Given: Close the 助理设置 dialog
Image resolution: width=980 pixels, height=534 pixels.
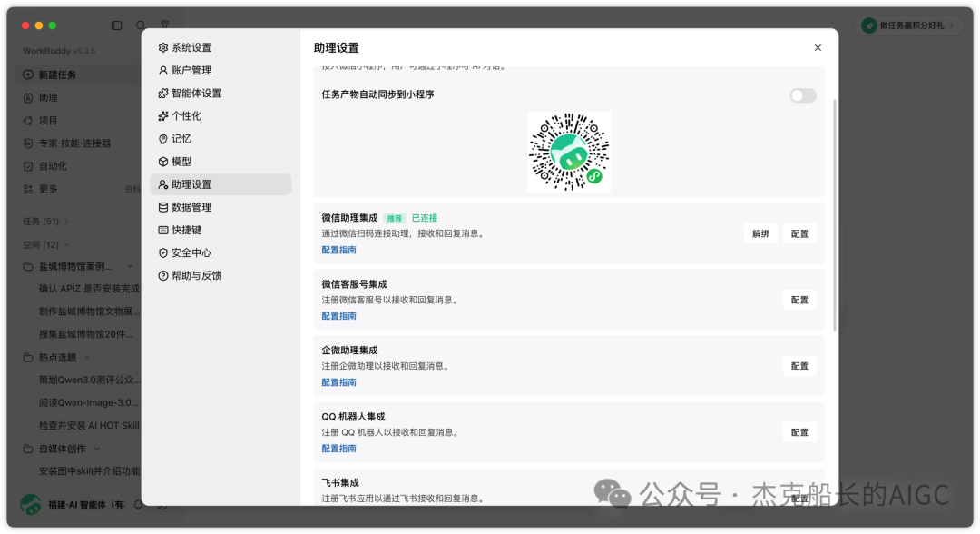Looking at the screenshot, I should click(x=818, y=47).
